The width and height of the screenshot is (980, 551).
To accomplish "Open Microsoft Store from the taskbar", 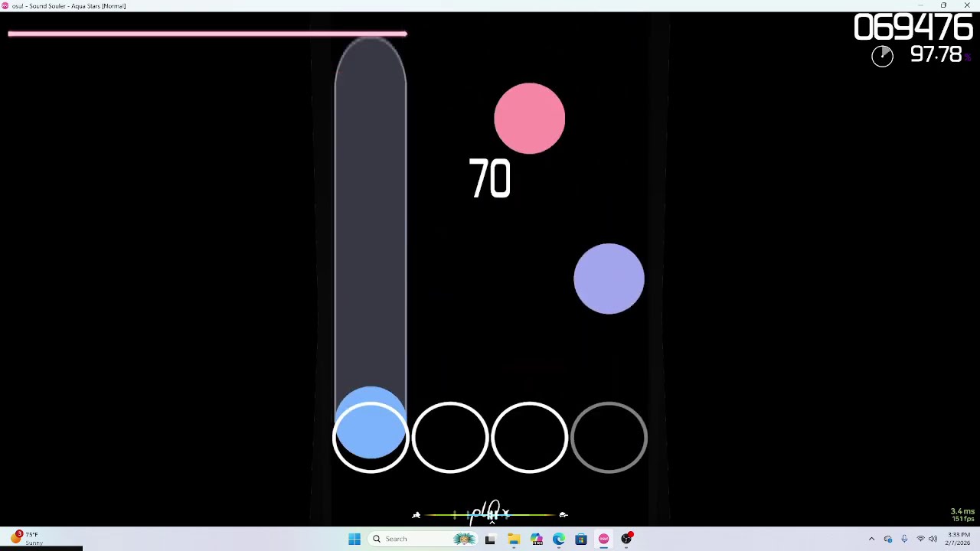I will (x=581, y=539).
